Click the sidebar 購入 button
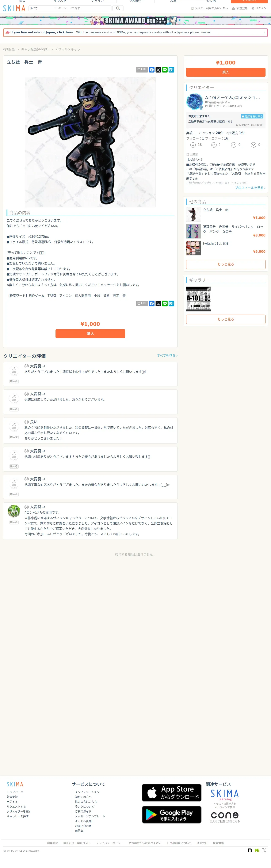Image resolution: width=271 pixels, height=868 pixels. 226,72
